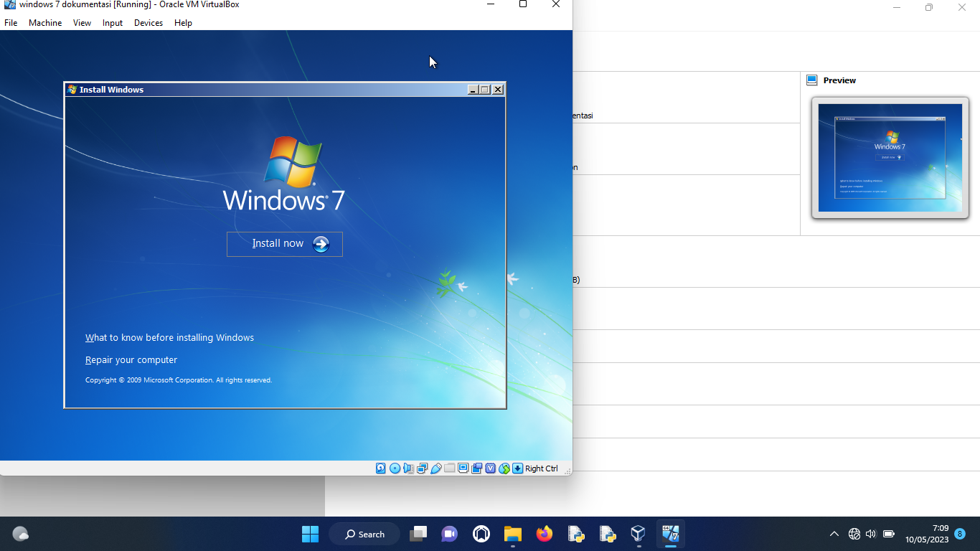
Task: Click the taskbar Search box
Action: coord(364,534)
